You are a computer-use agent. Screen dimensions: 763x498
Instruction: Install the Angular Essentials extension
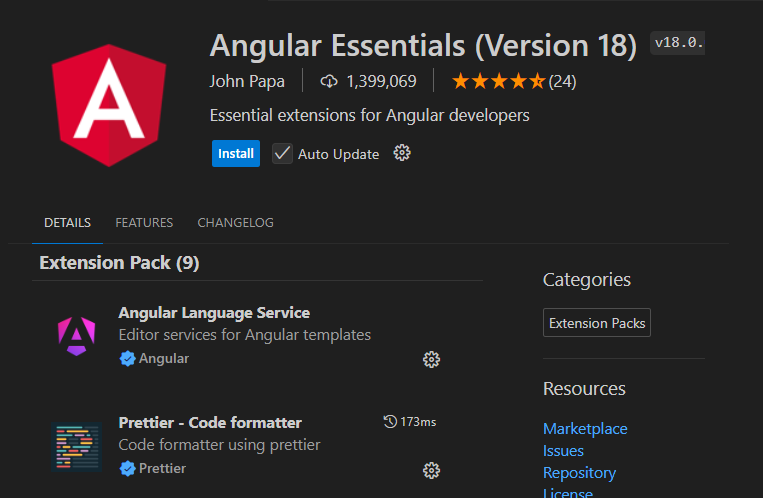(236, 154)
